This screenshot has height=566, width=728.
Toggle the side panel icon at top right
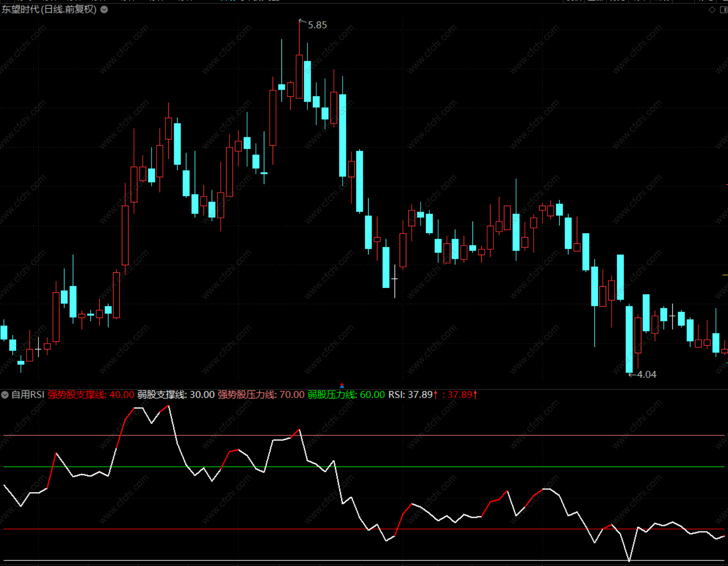[723, 10]
